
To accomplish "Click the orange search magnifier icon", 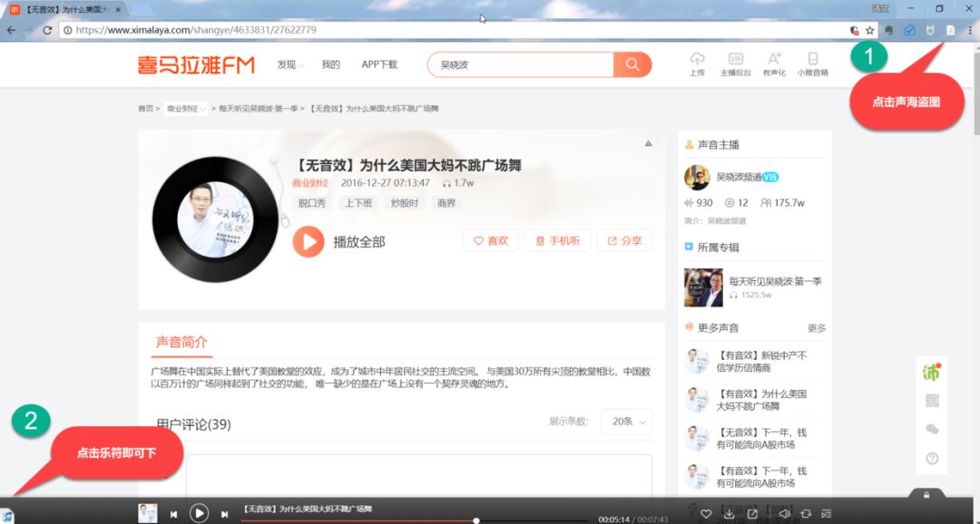I will pyautogui.click(x=632, y=64).
